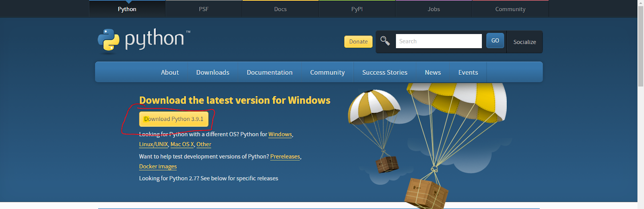The width and height of the screenshot is (644, 209).
Task: Open the Community top tab
Action: (510, 9)
